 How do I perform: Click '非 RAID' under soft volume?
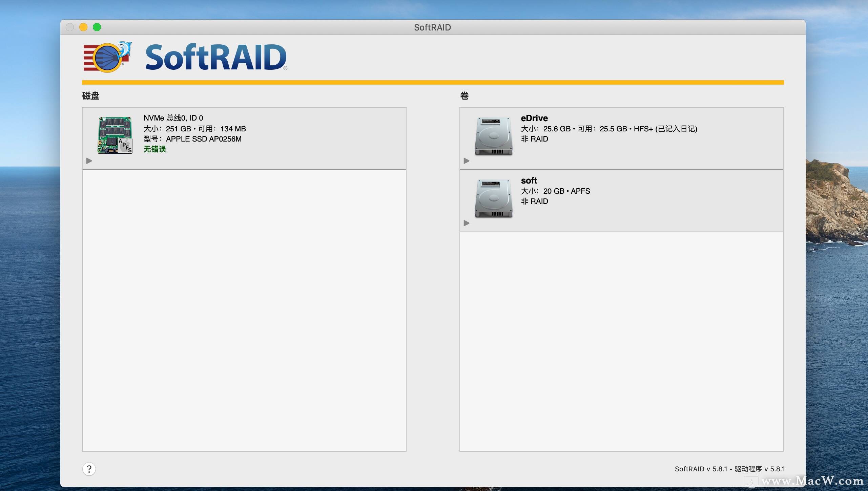(x=534, y=201)
